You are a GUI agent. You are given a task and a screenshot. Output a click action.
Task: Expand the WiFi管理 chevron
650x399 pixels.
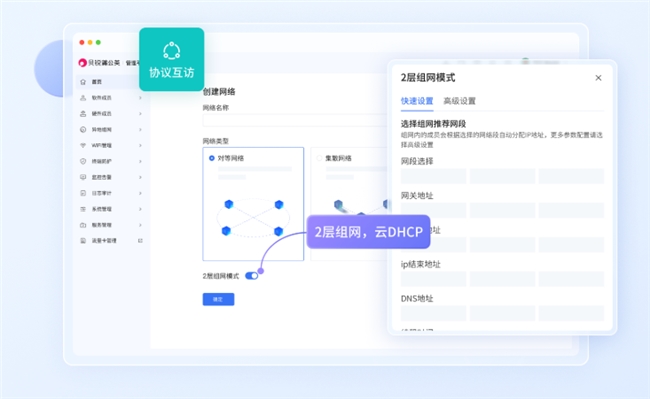pos(140,145)
